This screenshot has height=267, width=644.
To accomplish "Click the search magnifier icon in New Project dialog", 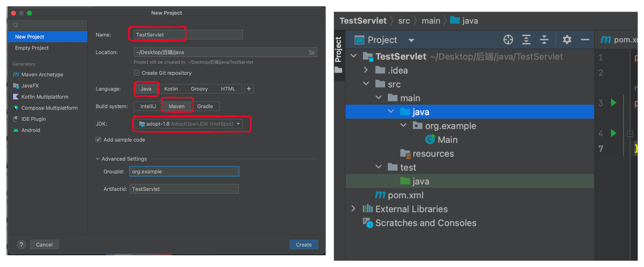I will [x=15, y=25].
